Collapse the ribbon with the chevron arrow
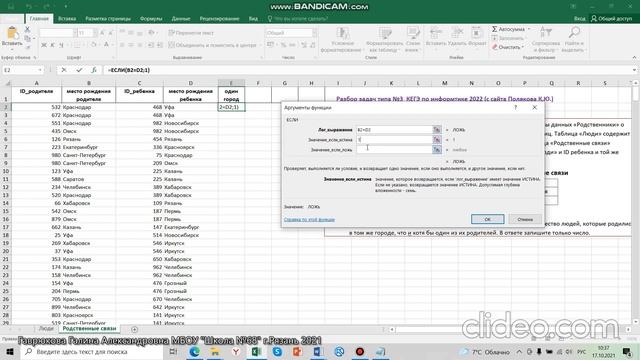Viewport: 640px width, 360px height. pyautogui.click(x=634, y=58)
